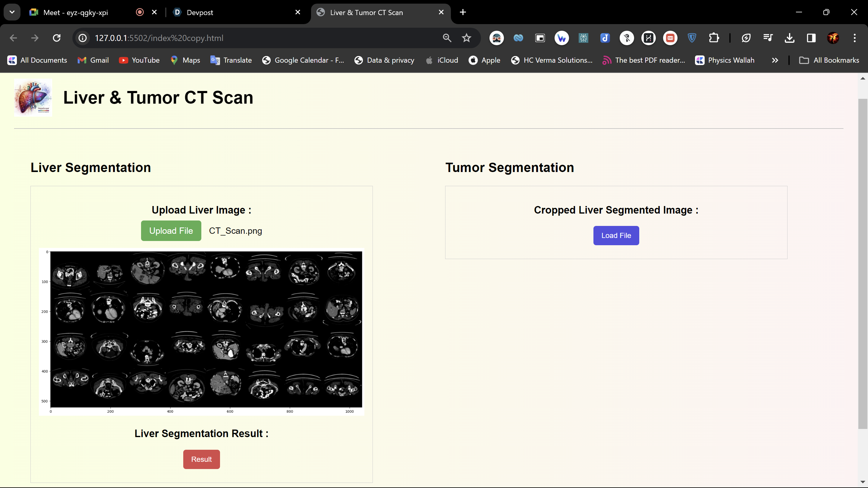Viewport: 868px width, 488px height.
Task: Switch to the Meet eyz-qgky-xpi tab
Action: coord(76,12)
